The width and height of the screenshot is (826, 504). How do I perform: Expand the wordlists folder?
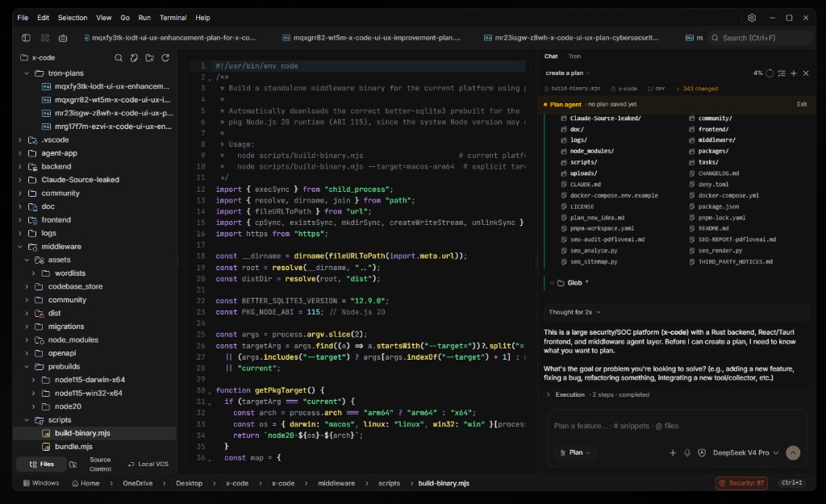(33, 273)
